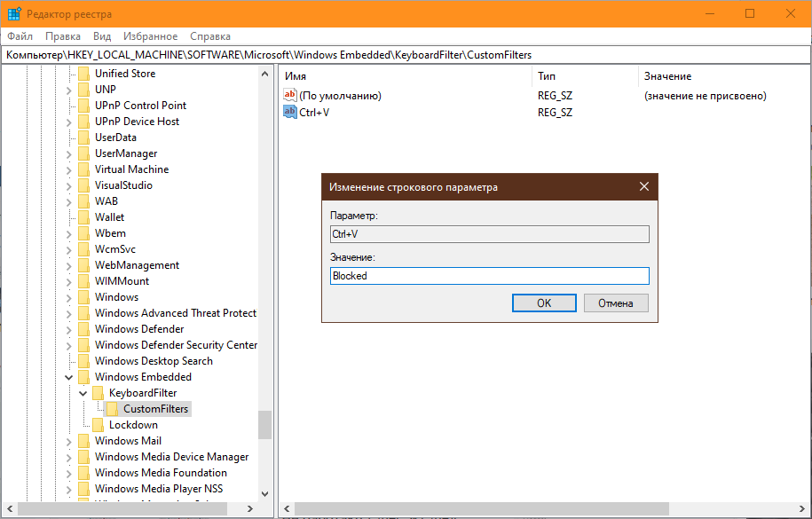This screenshot has height=519, width=812.
Task: Click the WIMMount folder icon
Action: click(x=84, y=281)
